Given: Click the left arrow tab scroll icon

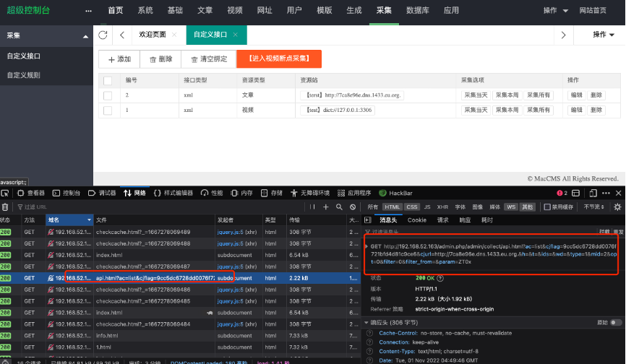Looking at the screenshot, I should click(122, 35).
